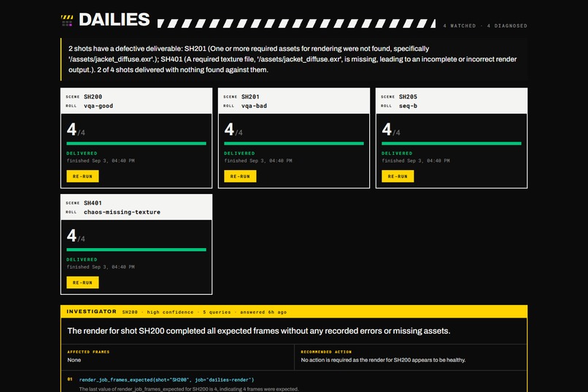The image size is (588, 392).
Task: Click the SH200 green progress bar
Action: [x=136, y=143]
